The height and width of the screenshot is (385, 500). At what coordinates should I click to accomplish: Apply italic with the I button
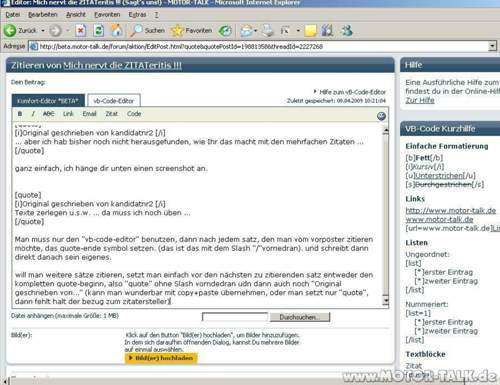click(33, 114)
